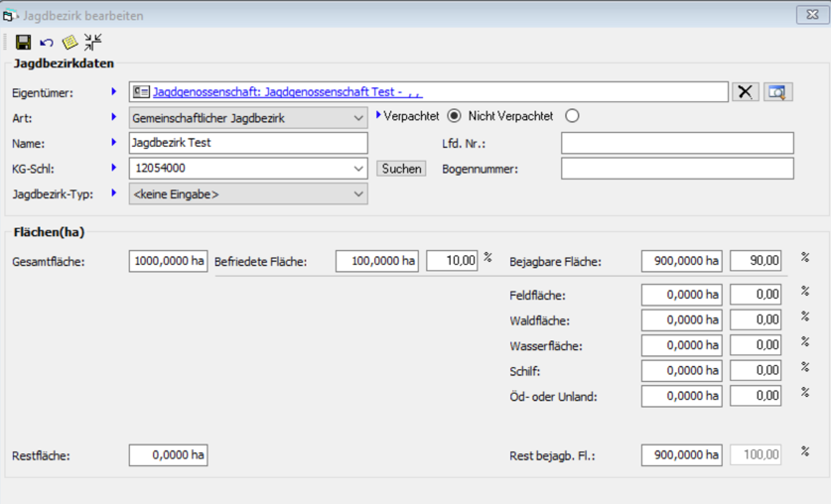Click the save floppy disk icon
Viewport: 831px width, 504px height.
(23, 43)
